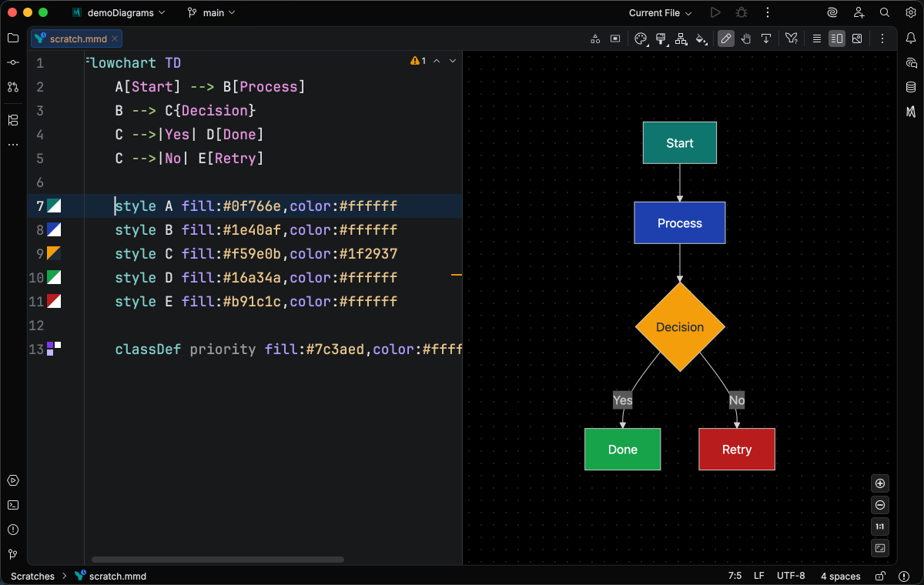
Task: Close the scratch.mmd tab
Action: pos(115,38)
